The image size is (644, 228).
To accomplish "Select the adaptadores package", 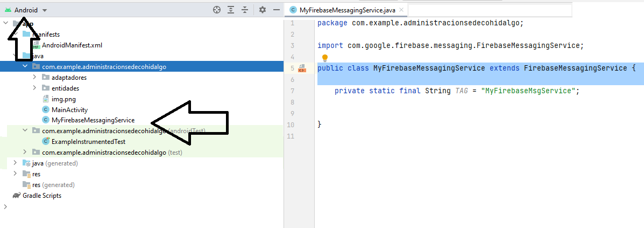I will pos(69,78).
